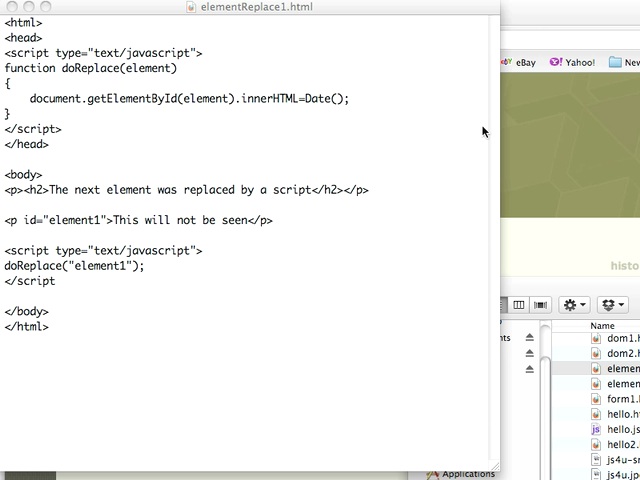This screenshot has height=480, width=640.
Task: Click the js4u-sr file icon in Finder
Action: coord(596,460)
